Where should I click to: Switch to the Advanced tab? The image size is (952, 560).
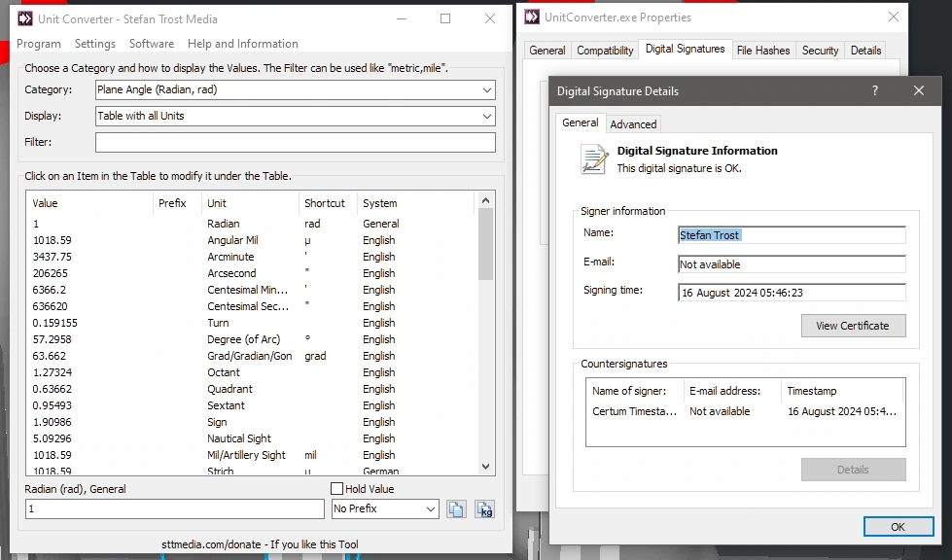(633, 123)
